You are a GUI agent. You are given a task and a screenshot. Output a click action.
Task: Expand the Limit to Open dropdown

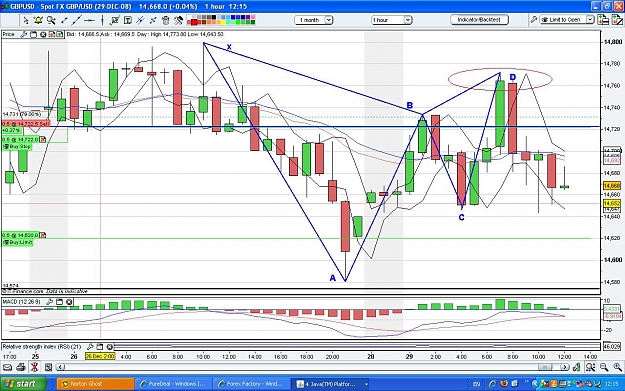coord(590,20)
